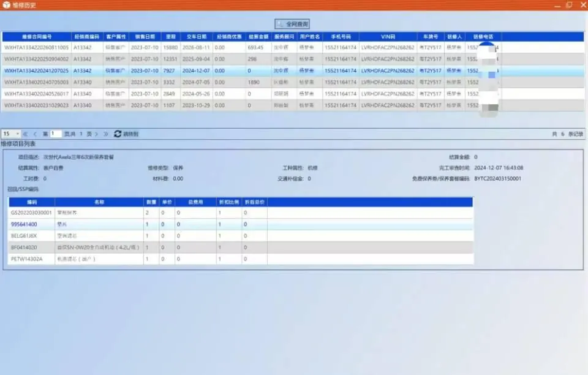This screenshot has height=375, width=588.
Task: Click mileage value 15880
Action: tap(170, 48)
